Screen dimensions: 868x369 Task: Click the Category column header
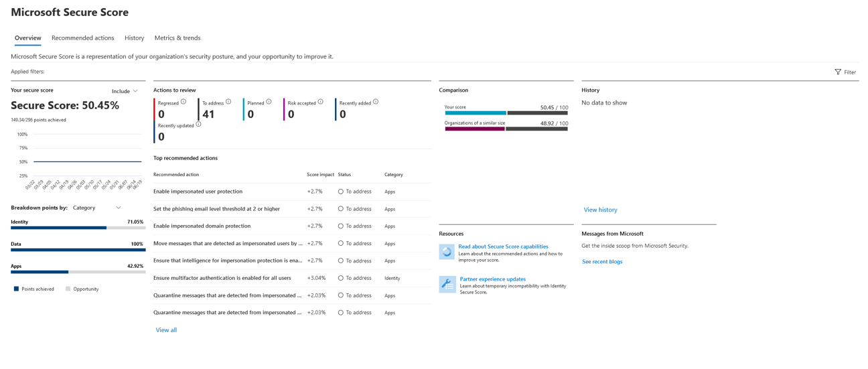[394, 175]
